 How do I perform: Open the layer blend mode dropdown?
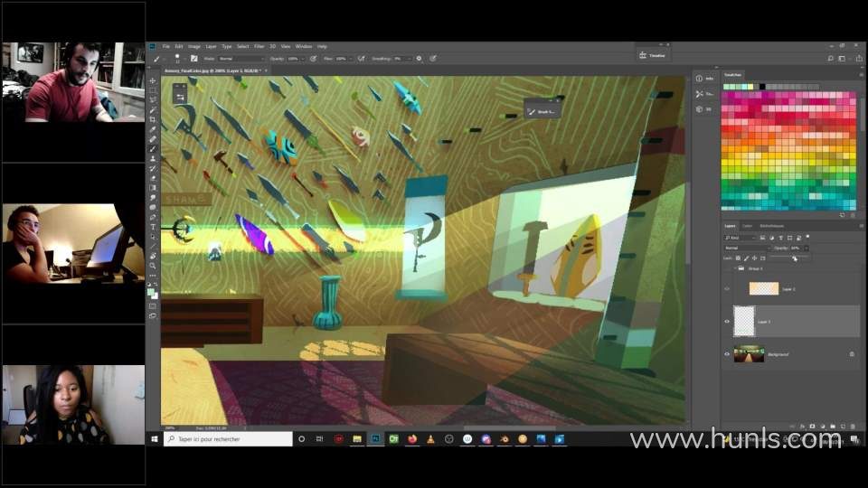[747, 248]
